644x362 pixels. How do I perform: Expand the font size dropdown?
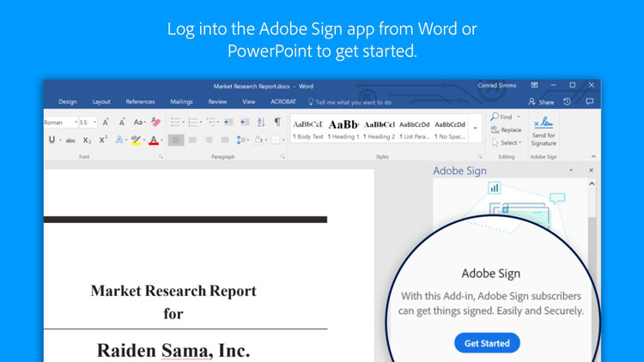tap(94, 123)
